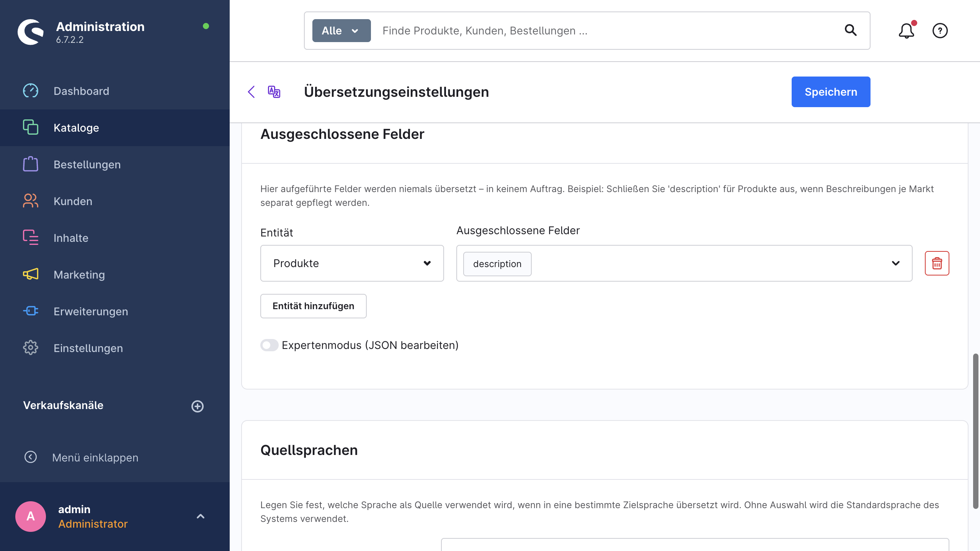Expand the admin user menu chevron

click(201, 517)
